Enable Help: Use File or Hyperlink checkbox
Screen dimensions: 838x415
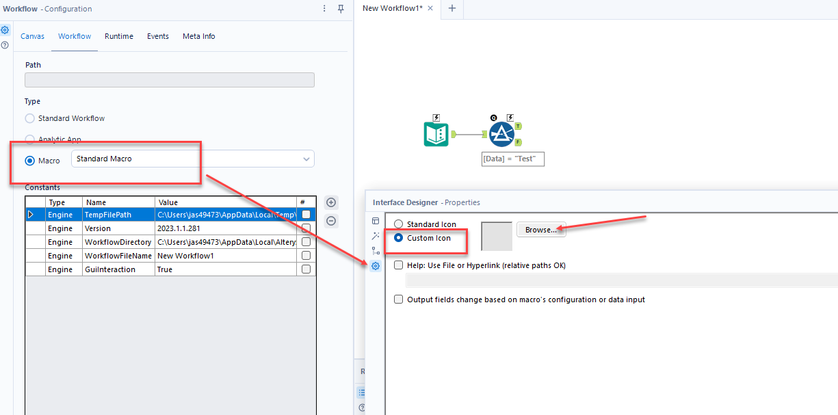[x=398, y=265]
